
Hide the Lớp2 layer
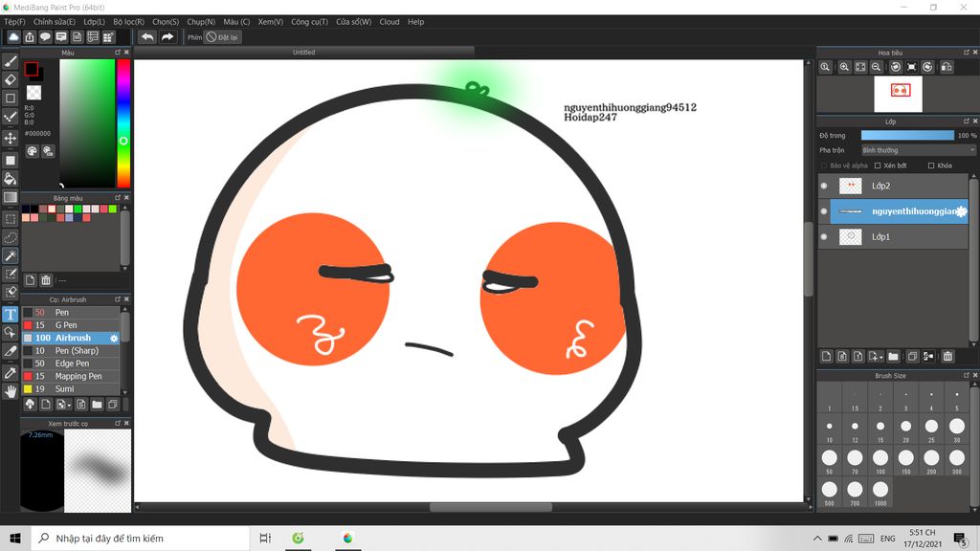[824, 186]
